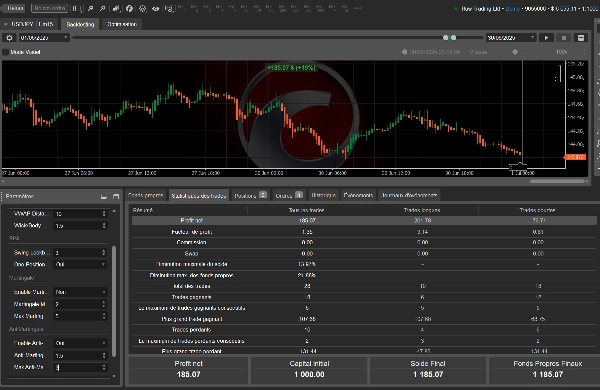This screenshot has height=390, width=600.
Task: Click the Anti-Martingale multiplier stepper arrows
Action: click(104, 355)
